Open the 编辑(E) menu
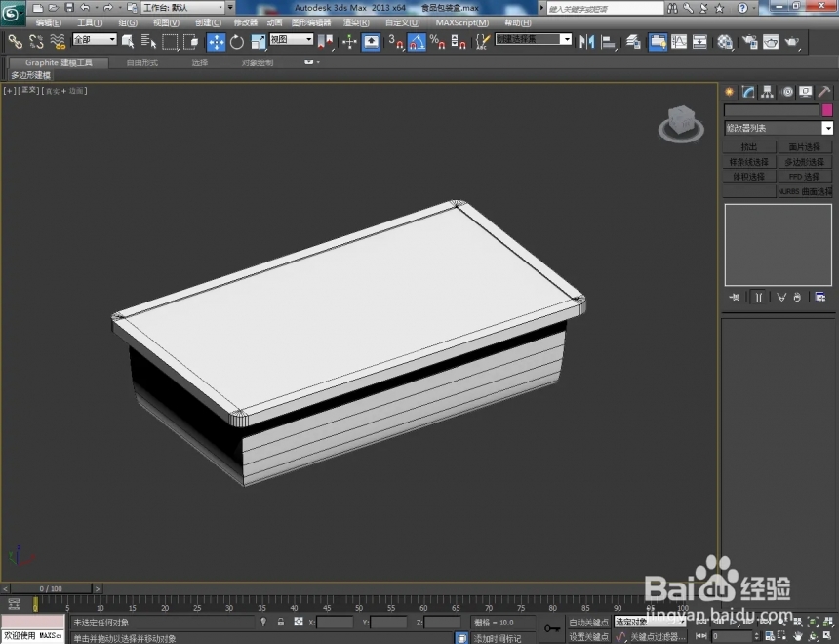 pyautogui.click(x=48, y=23)
